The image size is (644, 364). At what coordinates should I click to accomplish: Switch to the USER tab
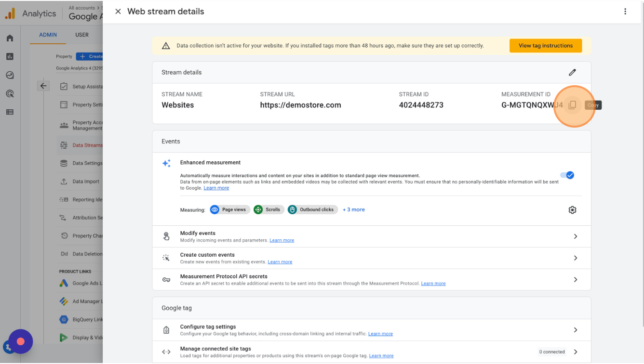(x=82, y=35)
